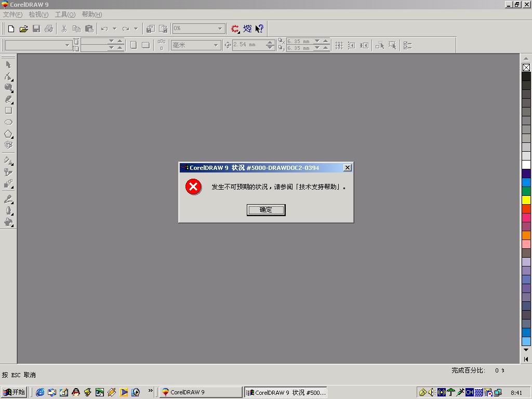
Task: Select the Freehand pencil tool
Action: pyautogui.click(x=8, y=99)
